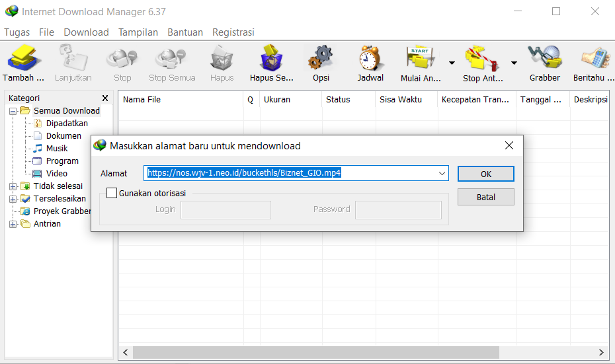Open the Tampilan menu

click(x=138, y=32)
